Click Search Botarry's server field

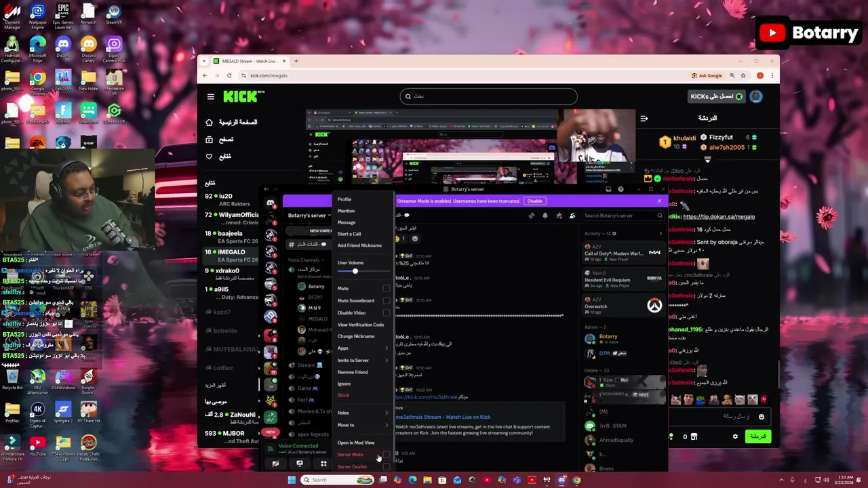click(x=623, y=216)
